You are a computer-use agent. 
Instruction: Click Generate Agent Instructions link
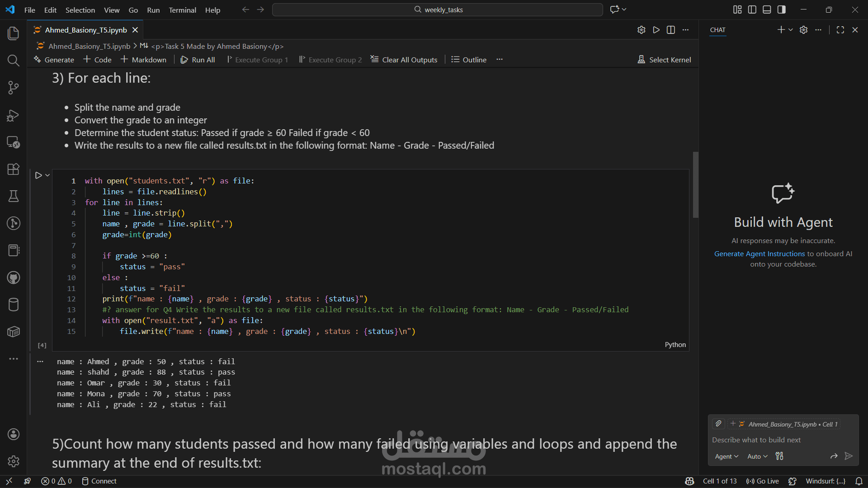(759, 254)
